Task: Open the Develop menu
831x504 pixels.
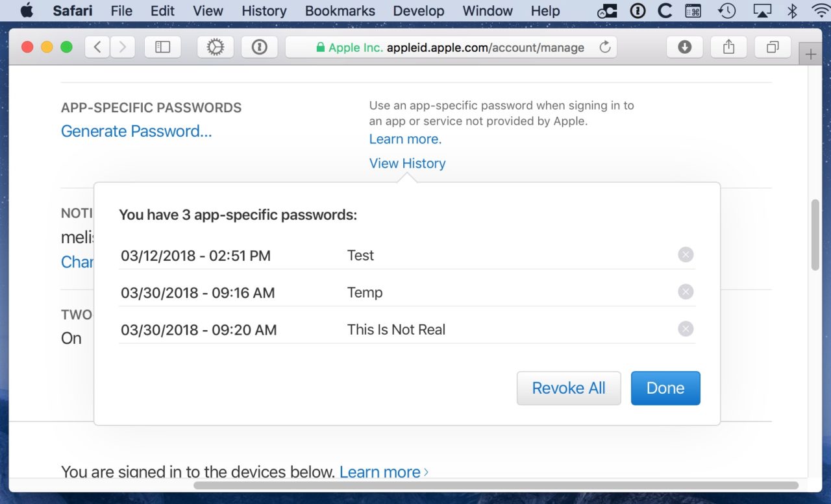Action: click(x=419, y=11)
